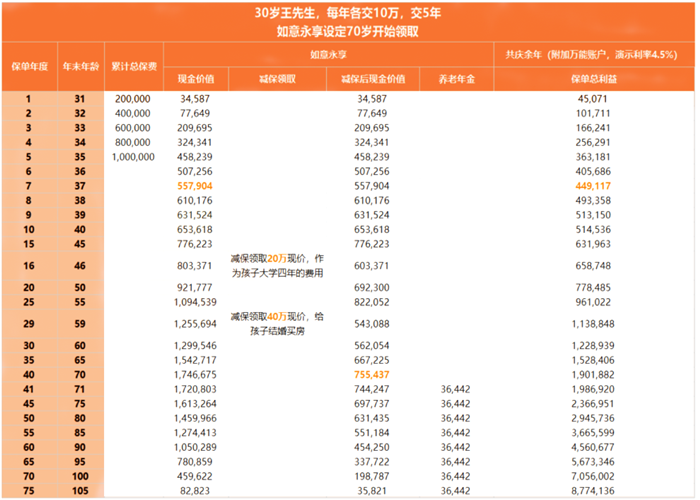This screenshot has width=700, height=500.
Task: Click total benefit '631,963'
Action: pos(593,244)
